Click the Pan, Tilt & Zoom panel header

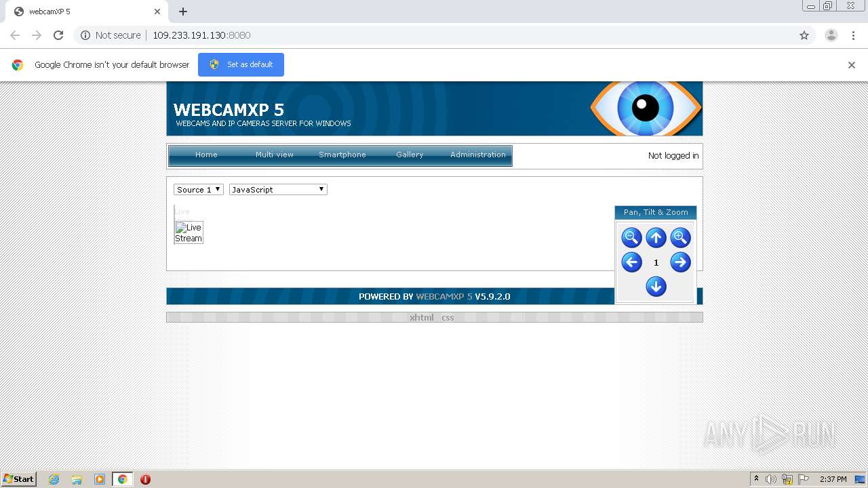pyautogui.click(x=656, y=212)
